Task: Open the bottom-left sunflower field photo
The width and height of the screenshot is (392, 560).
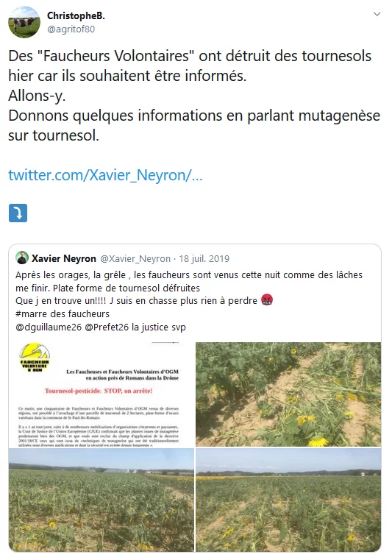Action: [101, 500]
